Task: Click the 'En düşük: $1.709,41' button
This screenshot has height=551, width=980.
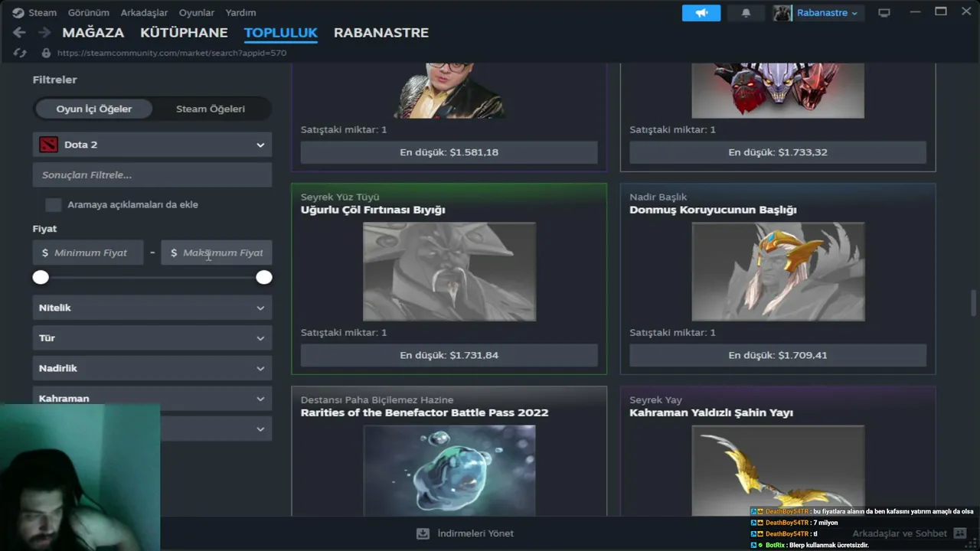Action: pyautogui.click(x=778, y=355)
